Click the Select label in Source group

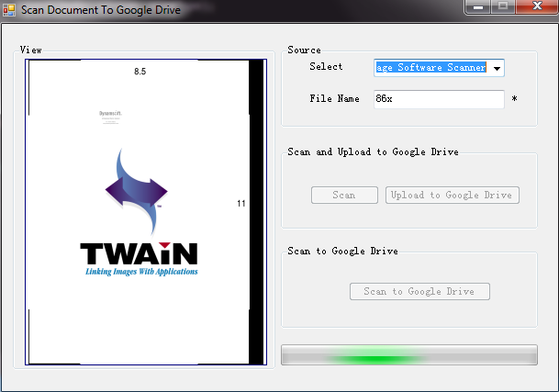pyautogui.click(x=326, y=67)
